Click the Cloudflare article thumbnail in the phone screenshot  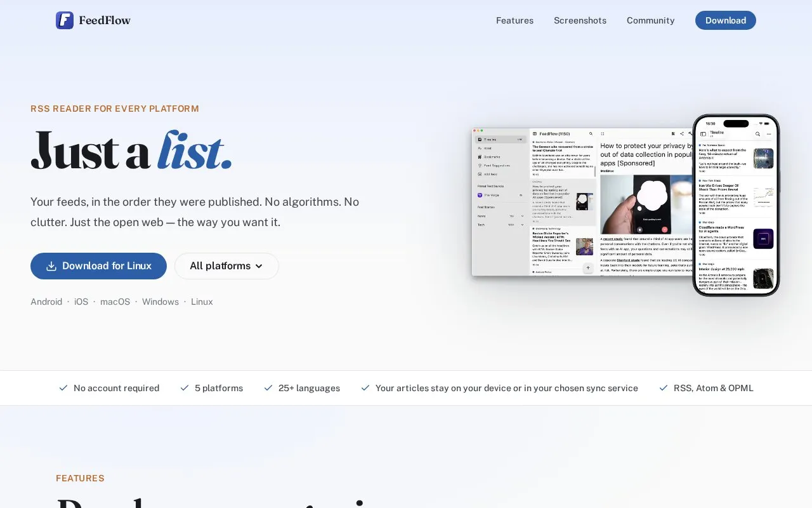763,239
